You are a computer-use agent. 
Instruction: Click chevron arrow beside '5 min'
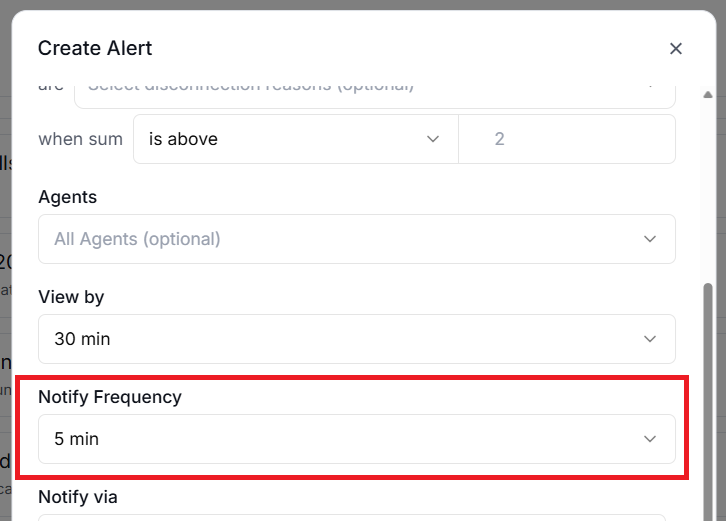[x=650, y=439]
